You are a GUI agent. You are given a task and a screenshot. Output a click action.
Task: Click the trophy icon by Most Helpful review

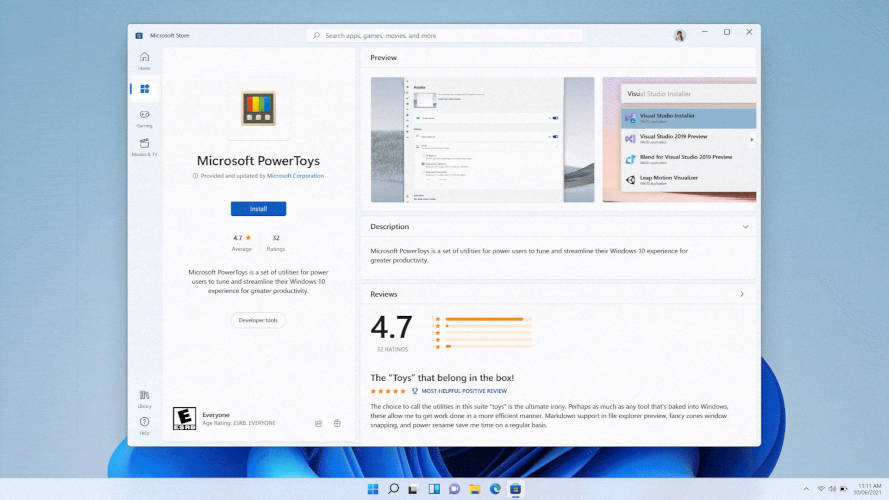pyautogui.click(x=414, y=391)
